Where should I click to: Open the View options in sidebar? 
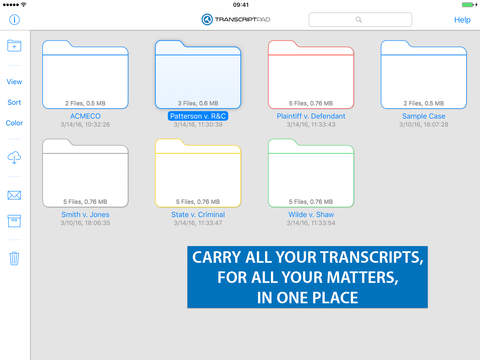pos(14,82)
